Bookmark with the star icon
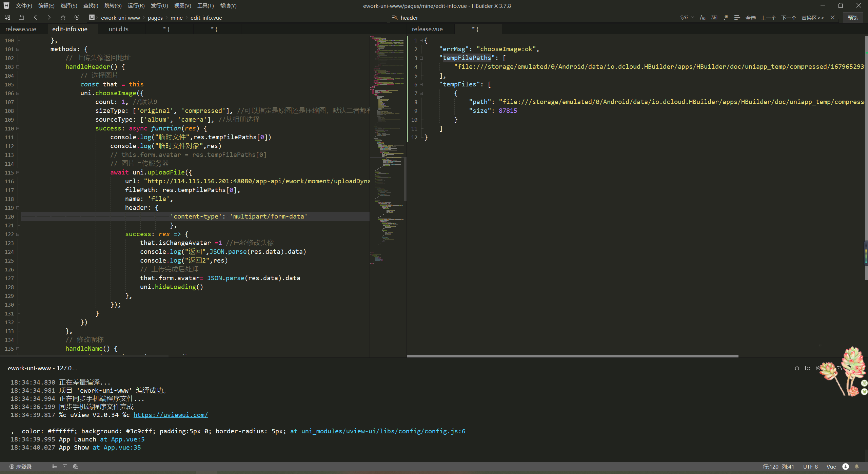Screen dimensions: 868x474 click(63, 17)
